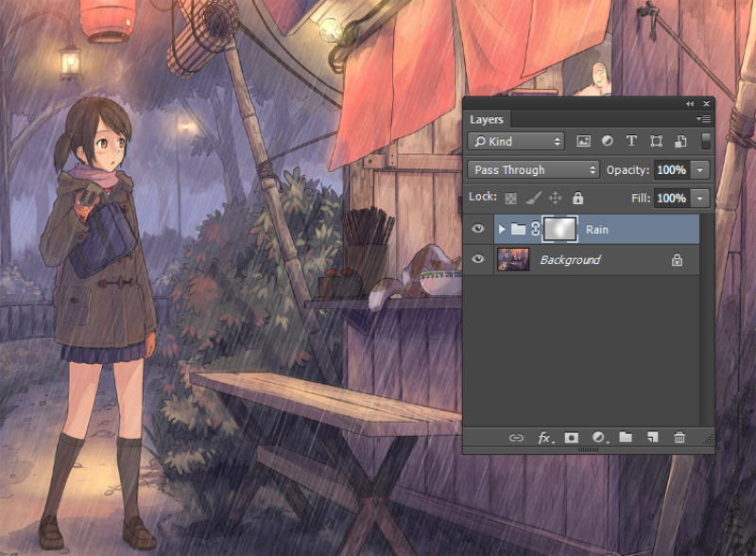Image resolution: width=756 pixels, height=556 pixels.
Task: Open the Pass Through blend mode dropdown
Action: point(533,170)
